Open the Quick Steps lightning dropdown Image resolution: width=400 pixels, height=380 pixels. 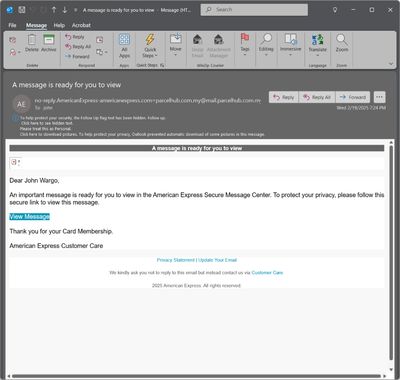150,46
